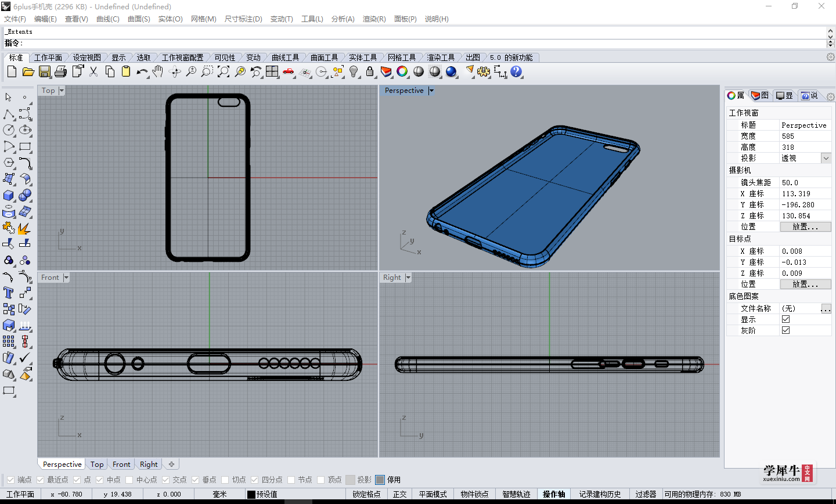Click the Cut scissors icon
Viewport: 836px width, 504px height.
(x=93, y=71)
